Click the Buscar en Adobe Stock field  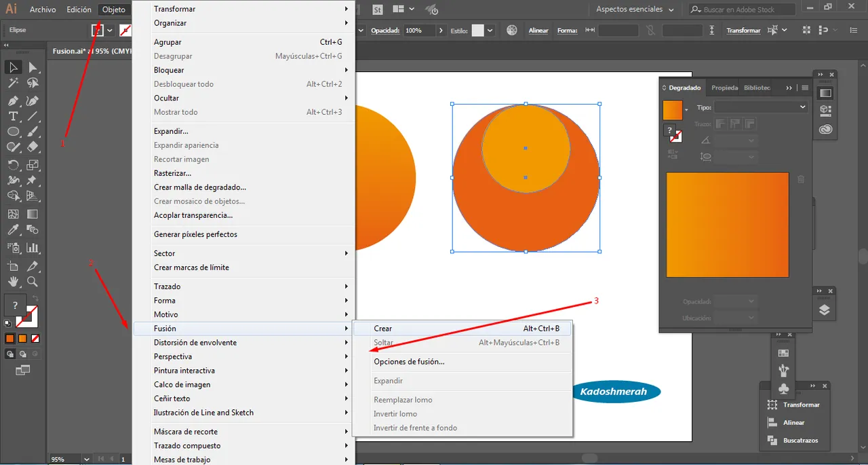coord(746,10)
